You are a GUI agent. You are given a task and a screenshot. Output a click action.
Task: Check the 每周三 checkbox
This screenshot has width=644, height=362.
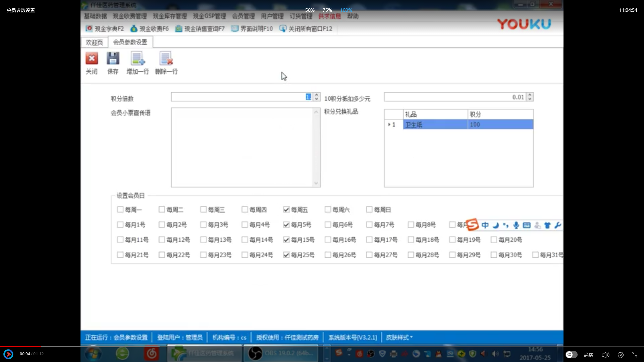(x=203, y=209)
